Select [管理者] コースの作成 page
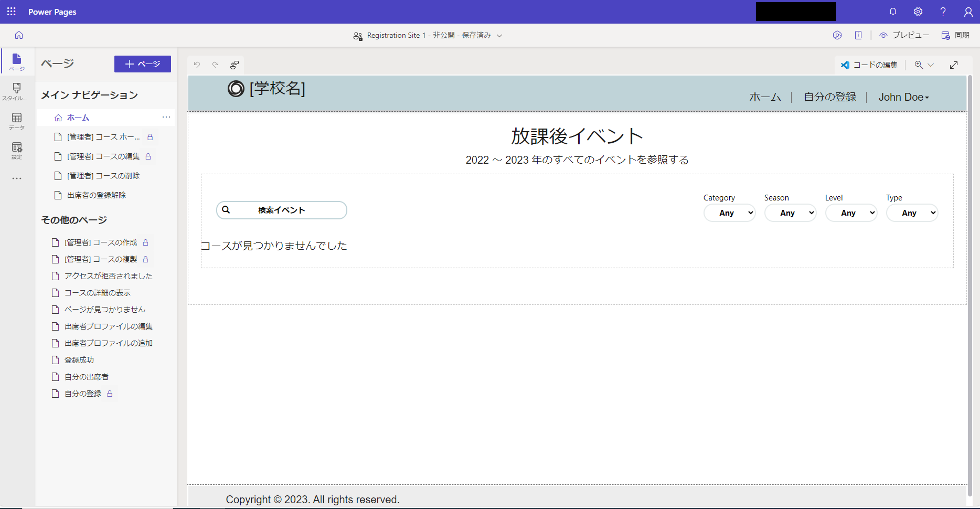The image size is (980, 509). pyautogui.click(x=100, y=242)
